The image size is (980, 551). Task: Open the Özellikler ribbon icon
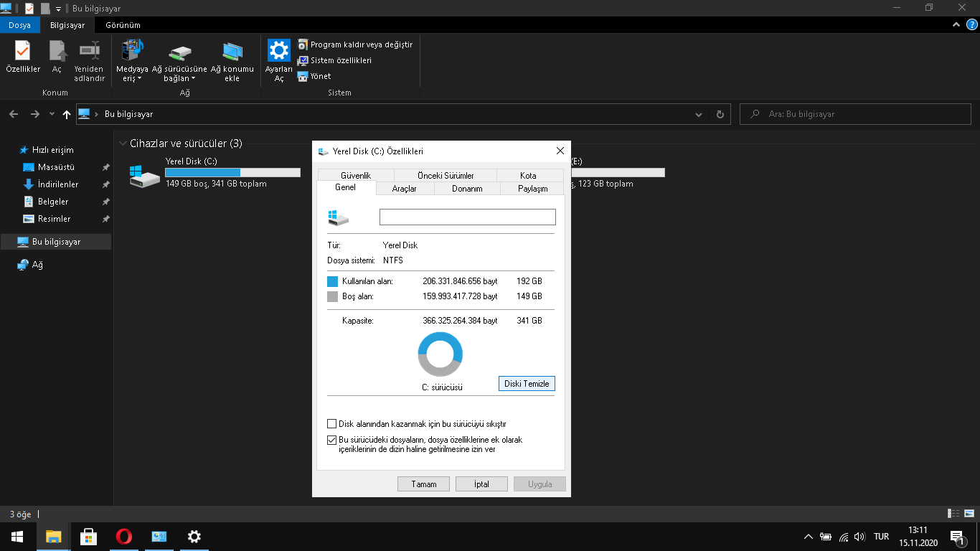pyautogui.click(x=23, y=57)
